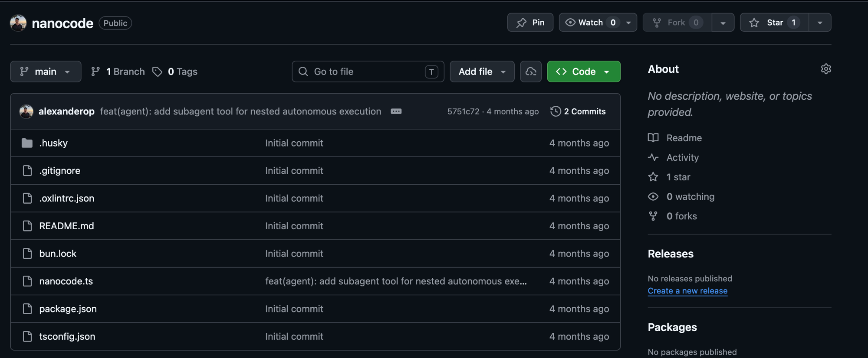This screenshot has height=358, width=868.
Task: Open feat(agent) commit message on nanocode.ts row
Action: click(396, 281)
